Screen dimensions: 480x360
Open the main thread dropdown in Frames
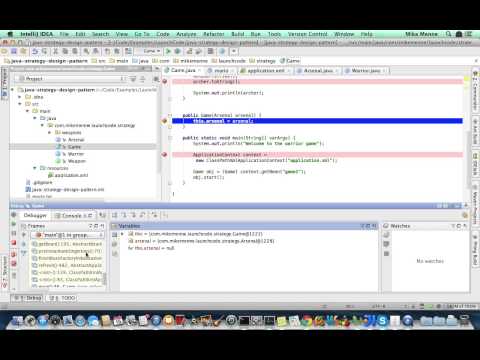(67, 235)
